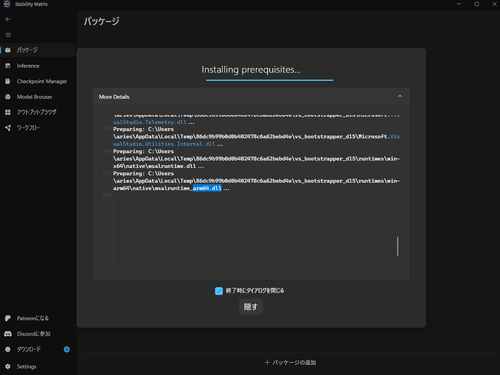
Task: Click the 隠す hide button
Action: [251, 307]
